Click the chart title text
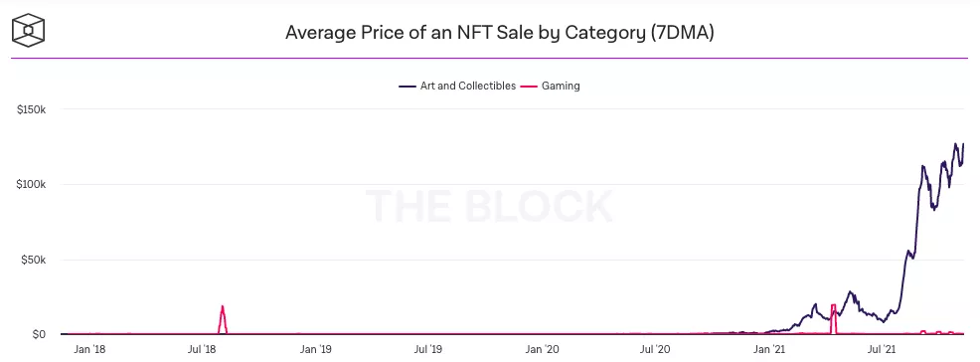 [499, 33]
